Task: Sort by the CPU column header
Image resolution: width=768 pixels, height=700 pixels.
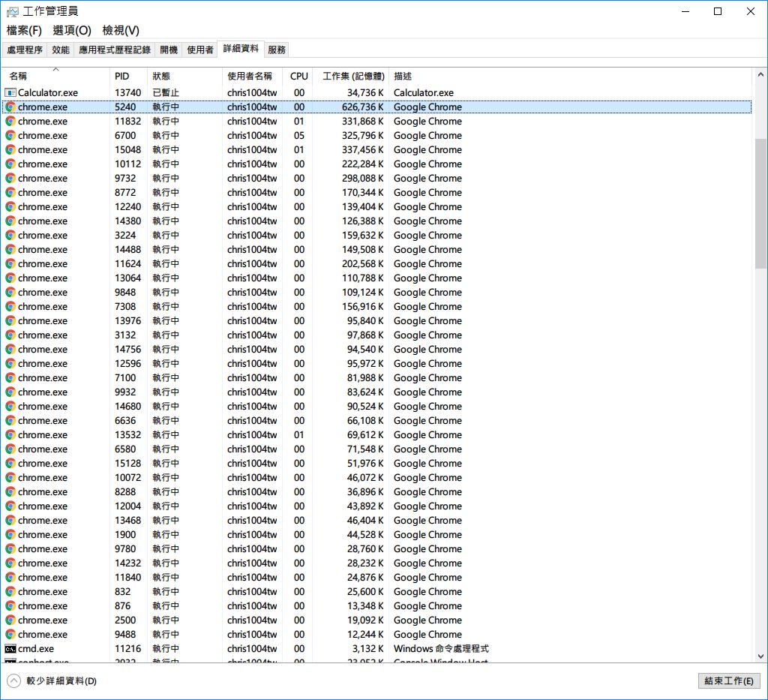Action: coord(298,77)
